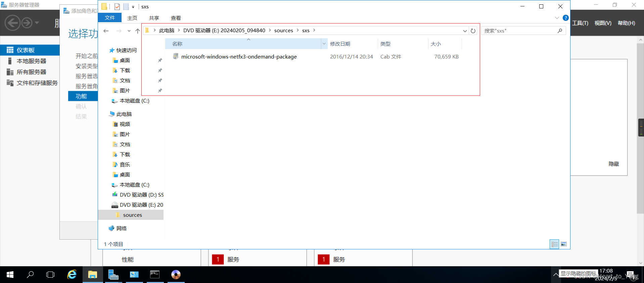Open the recent locations dropdown
The width and height of the screenshot is (644, 283).
pyautogui.click(x=129, y=31)
